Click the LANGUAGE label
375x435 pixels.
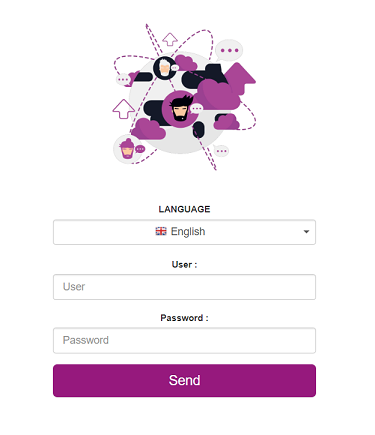(184, 209)
